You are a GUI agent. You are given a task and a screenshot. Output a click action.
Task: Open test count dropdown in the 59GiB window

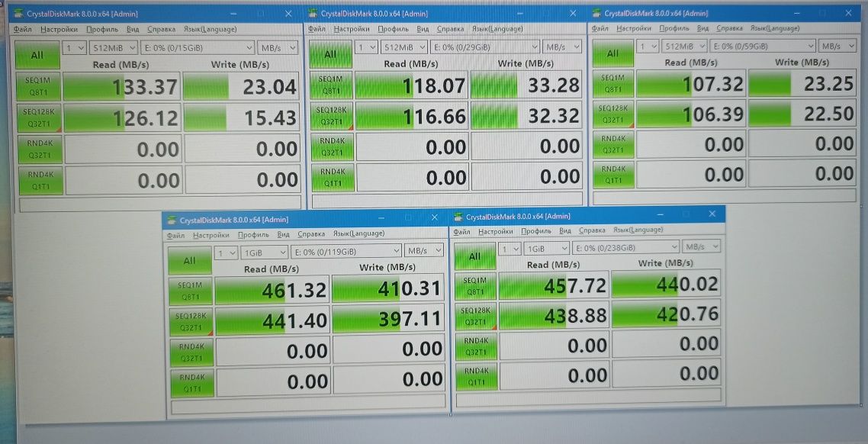(648, 46)
